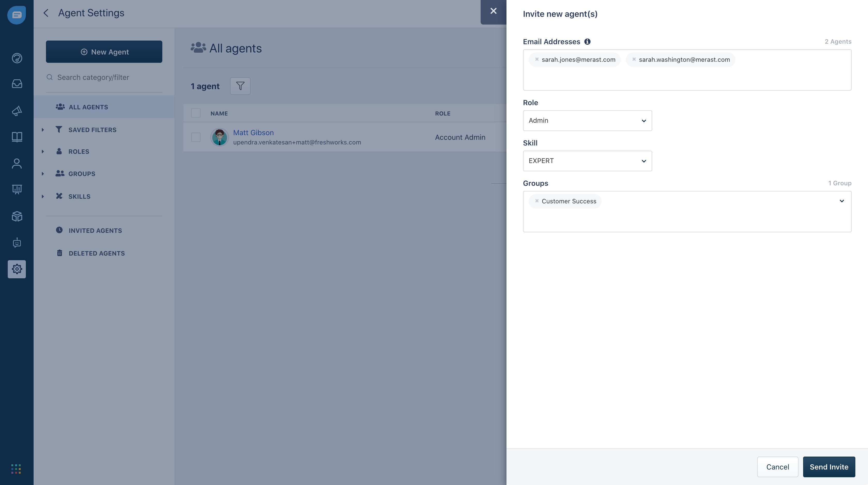Image resolution: width=868 pixels, height=485 pixels.
Task: Expand the Groups dropdown chevron
Action: (842, 201)
